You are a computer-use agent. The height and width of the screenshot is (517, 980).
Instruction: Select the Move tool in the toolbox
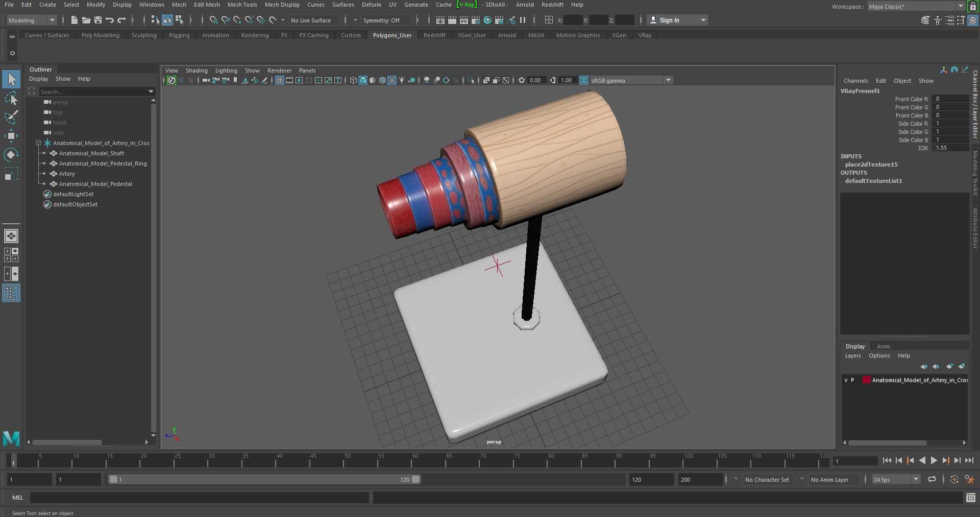pos(11,135)
